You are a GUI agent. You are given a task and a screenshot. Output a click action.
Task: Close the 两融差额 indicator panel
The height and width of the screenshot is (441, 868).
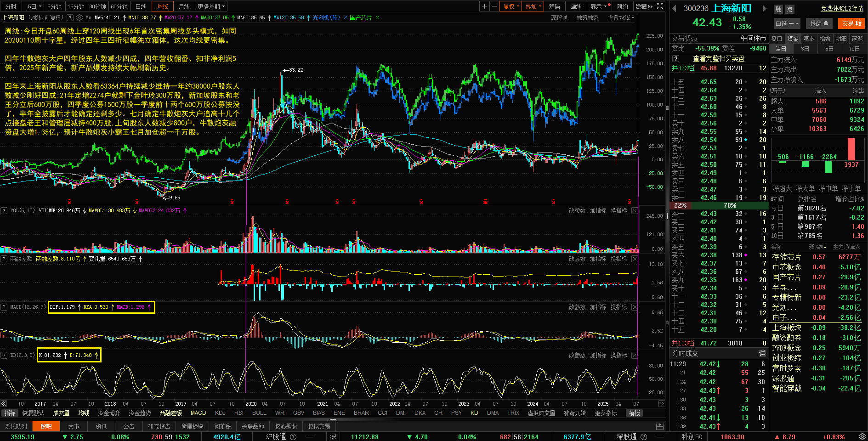click(635, 259)
